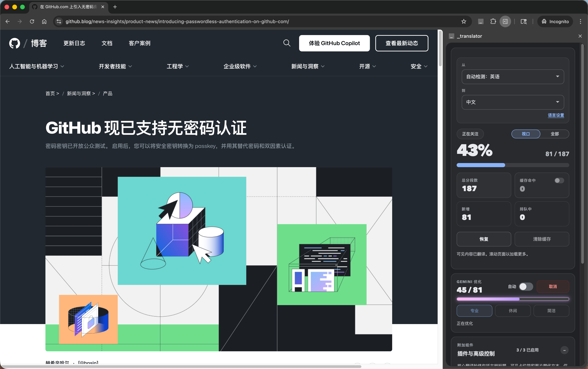The image size is (588, 369).
Task: Expand the 企业级软件 menu
Action: (240, 66)
